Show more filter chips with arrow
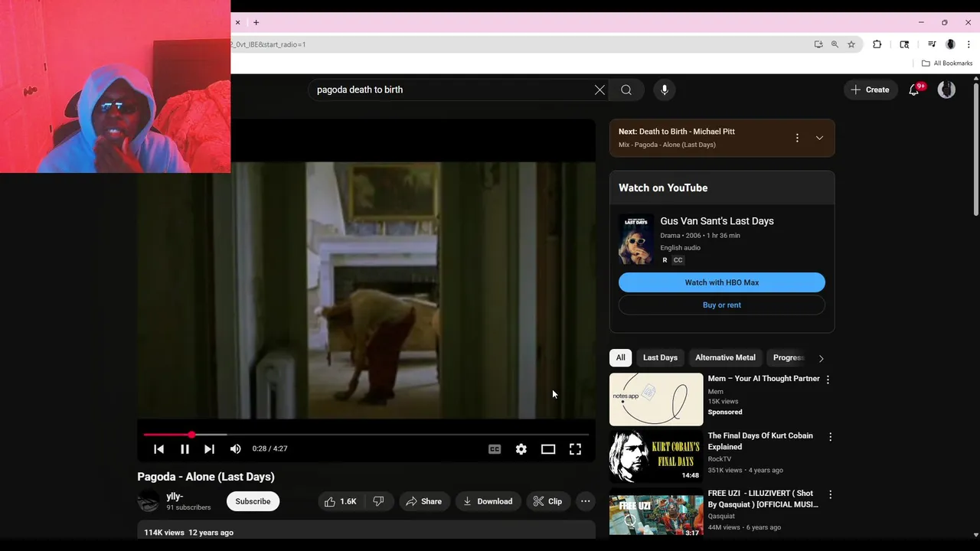Screen dimensions: 980x551 tap(821, 358)
